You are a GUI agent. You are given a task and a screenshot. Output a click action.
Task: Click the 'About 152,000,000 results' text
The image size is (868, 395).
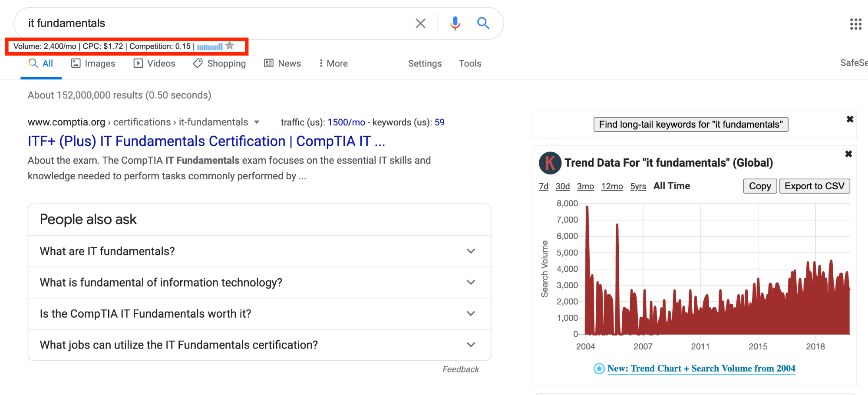point(119,95)
